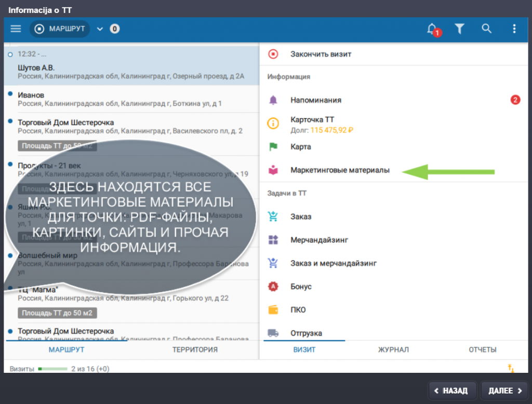Open the Напоминания entry

click(394, 100)
